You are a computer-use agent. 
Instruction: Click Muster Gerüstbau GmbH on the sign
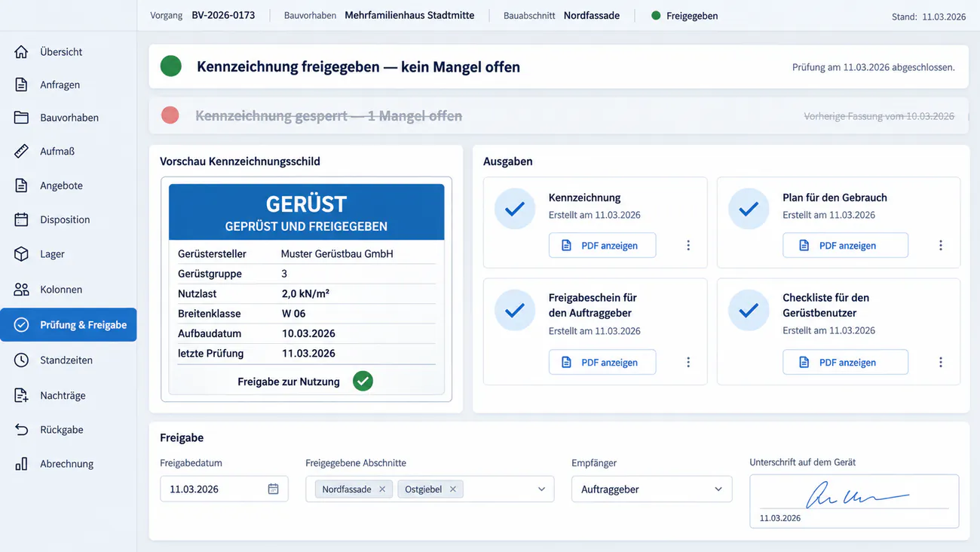pos(337,253)
